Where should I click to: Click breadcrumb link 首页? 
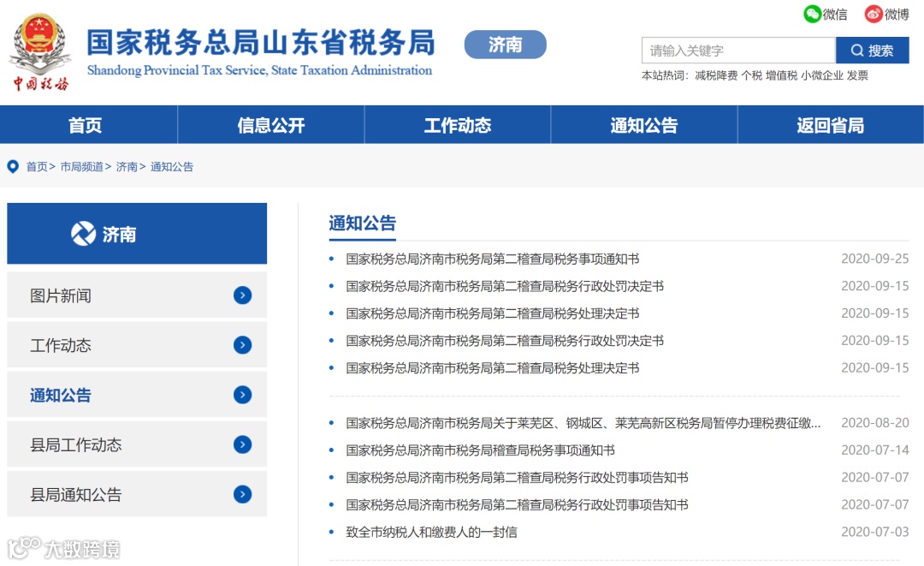pyautogui.click(x=37, y=167)
